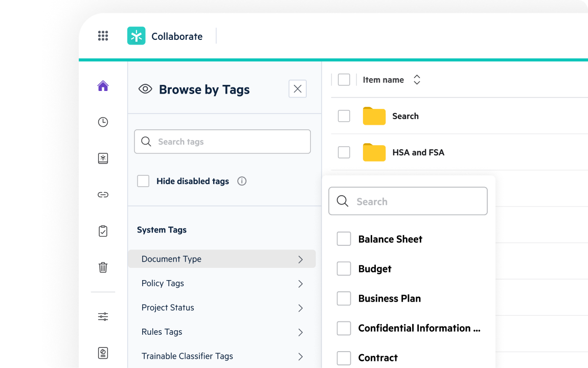
Task: Expand Trainable Classifier Tags chevron
Action: 300,357
